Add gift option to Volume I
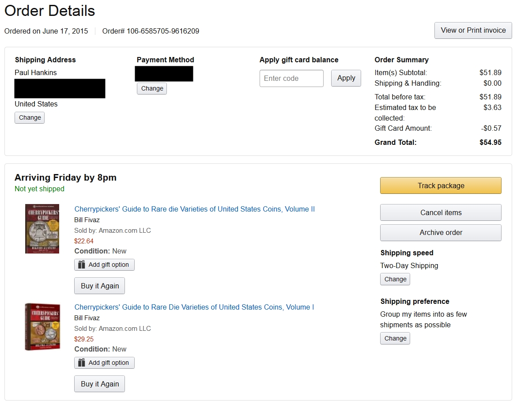The image size is (532, 405). point(109,363)
